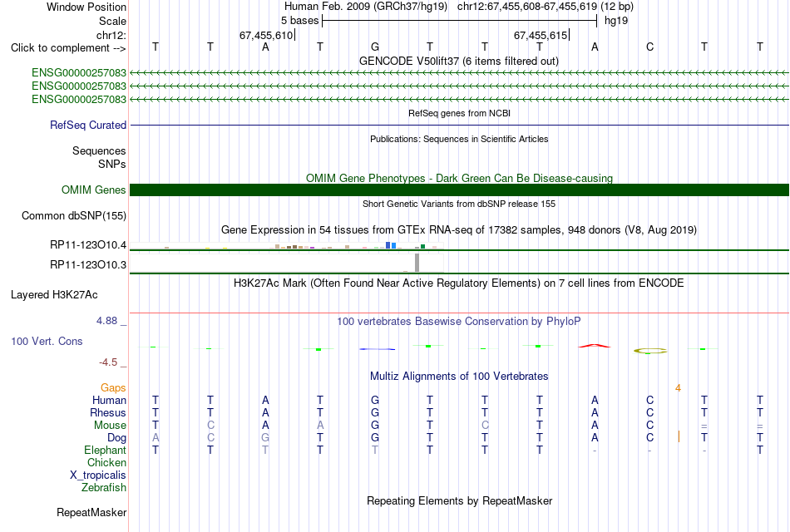Click the orange insertion mark in Dog row
The image size is (790, 532).
pos(679,436)
